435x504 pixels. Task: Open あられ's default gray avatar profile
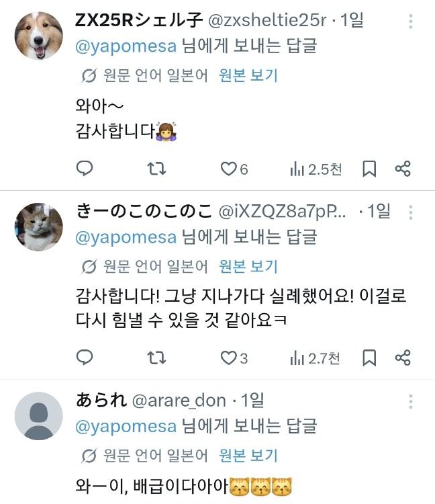click(39, 416)
